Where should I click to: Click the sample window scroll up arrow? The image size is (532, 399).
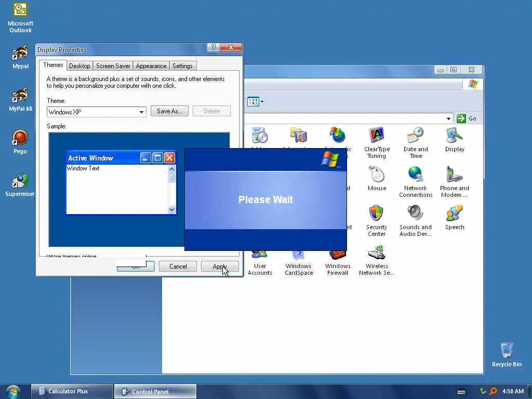(171, 169)
